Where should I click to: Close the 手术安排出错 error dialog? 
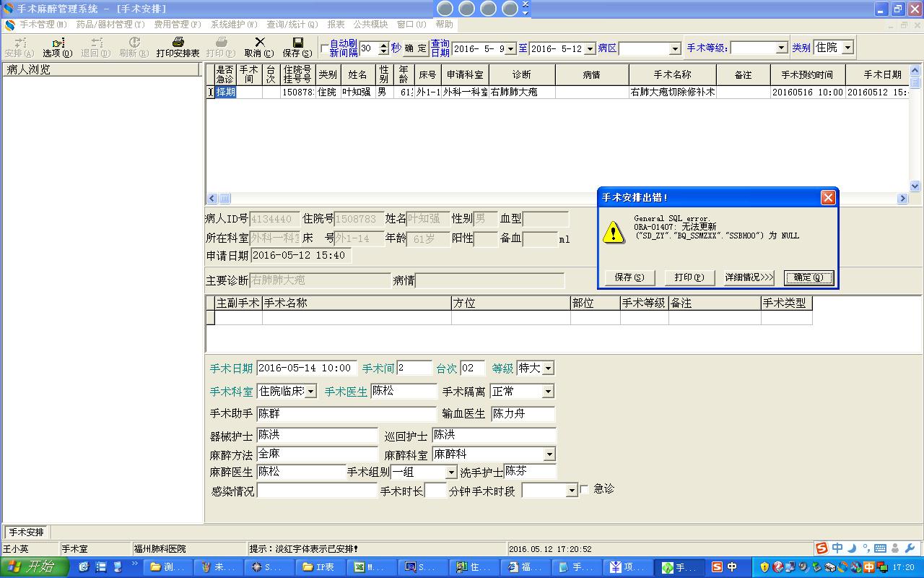[x=828, y=197]
